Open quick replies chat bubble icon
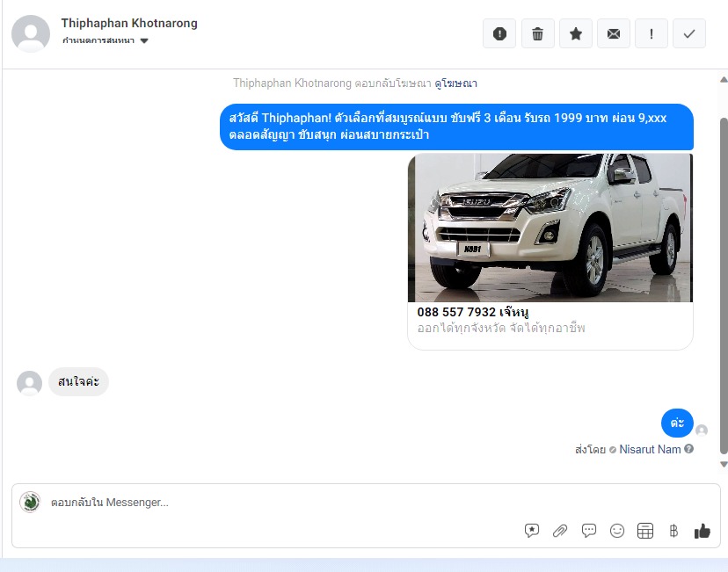728x572 pixels. point(589,530)
